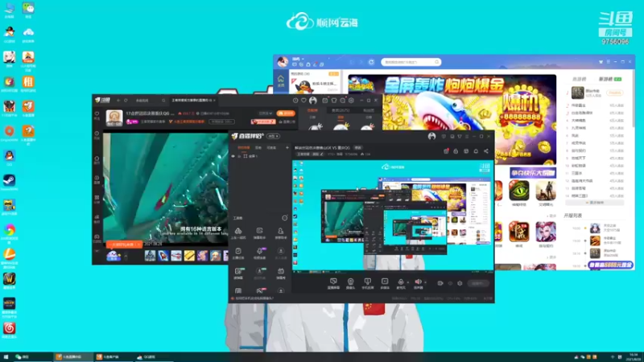Image resolution: width=644 pixels, height=362 pixels.
Task: Add a screen capture source
Action: (333, 283)
